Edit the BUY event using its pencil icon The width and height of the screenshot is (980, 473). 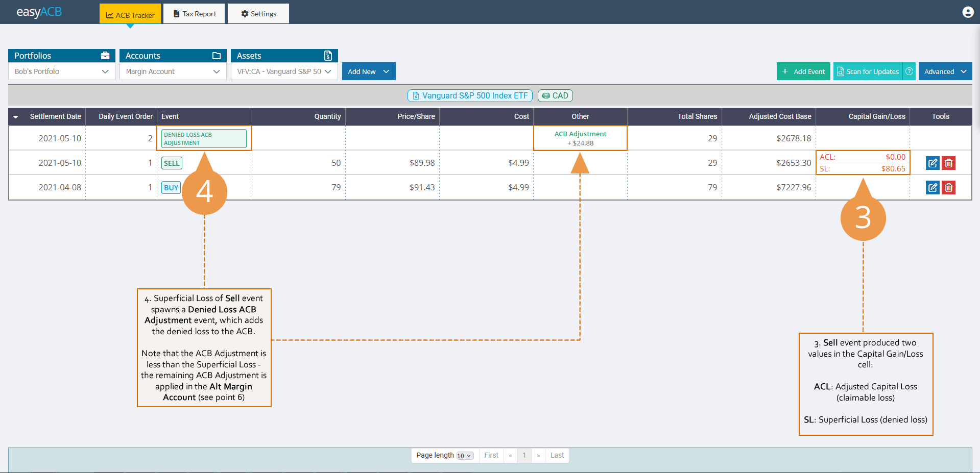point(932,187)
